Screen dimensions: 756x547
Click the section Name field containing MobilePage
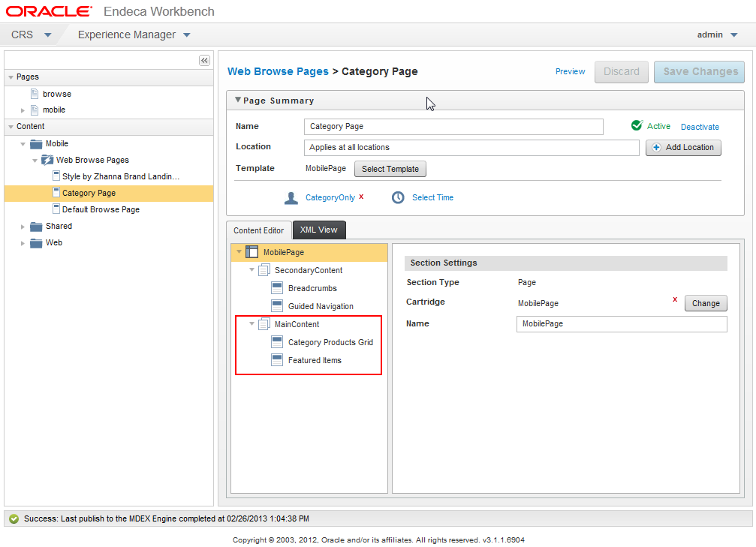point(622,324)
